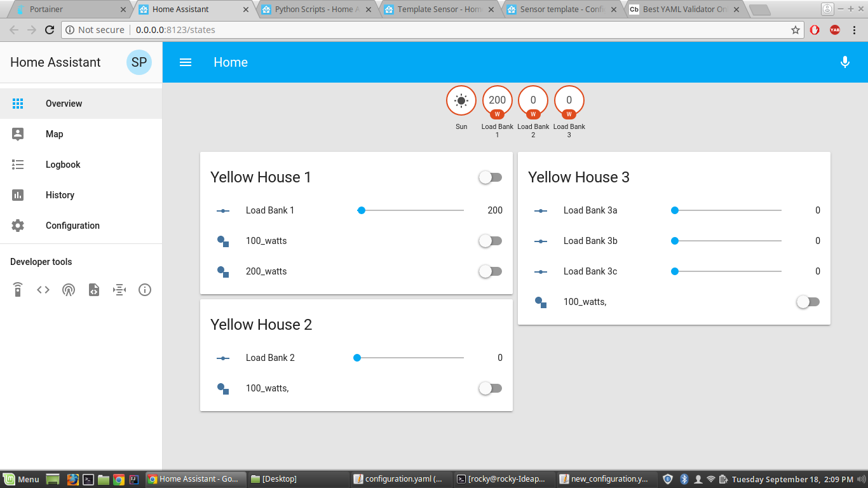The width and height of the screenshot is (868, 488).
Task: Click the address bar URL field
Action: pos(432,30)
